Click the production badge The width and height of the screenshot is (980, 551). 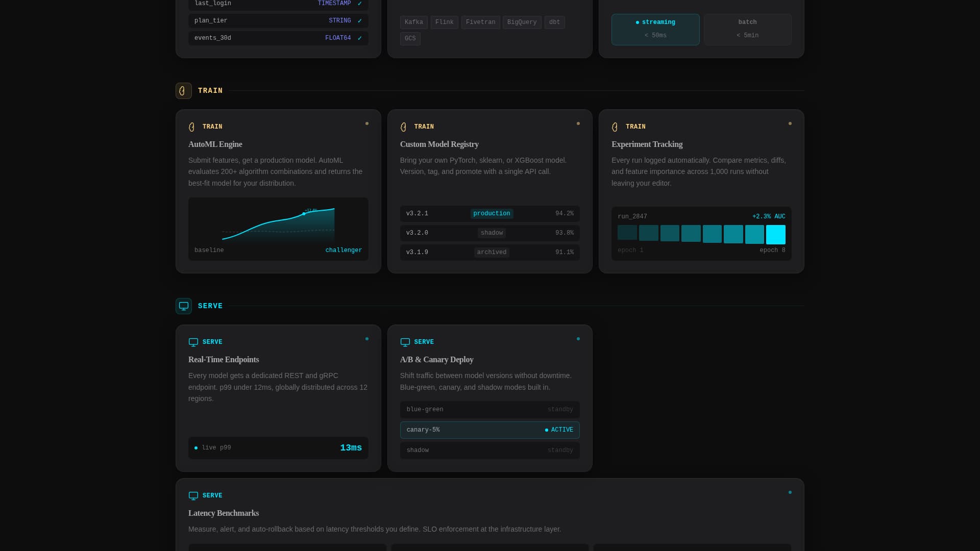pos(492,214)
